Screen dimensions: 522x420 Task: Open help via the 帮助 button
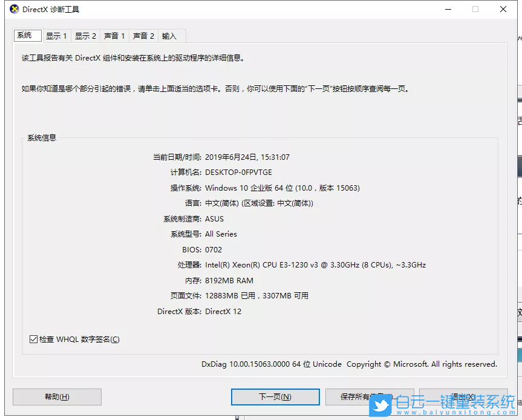[x=57, y=397]
